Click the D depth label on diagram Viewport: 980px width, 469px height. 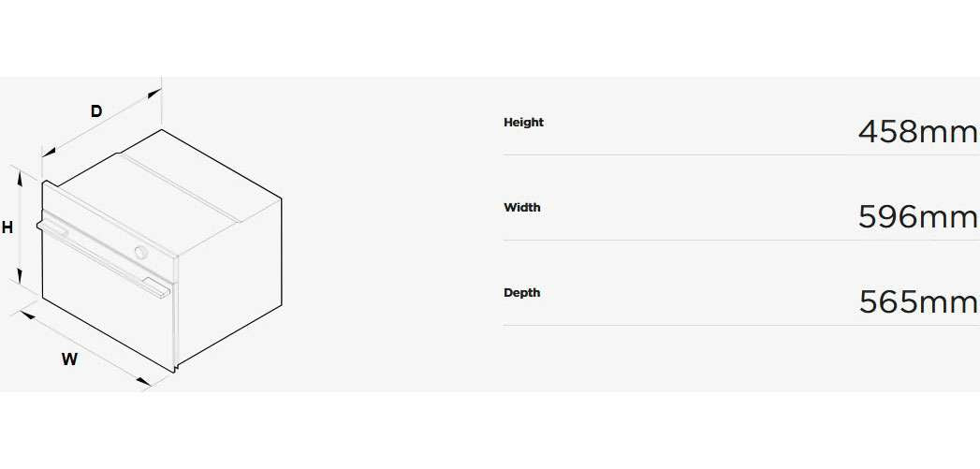(96, 111)
